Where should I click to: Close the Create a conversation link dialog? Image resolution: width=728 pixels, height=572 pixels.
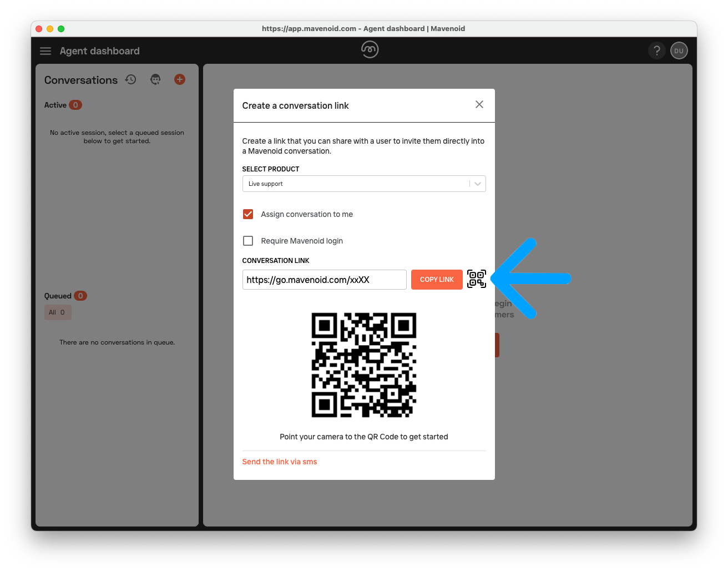[479, 104]
